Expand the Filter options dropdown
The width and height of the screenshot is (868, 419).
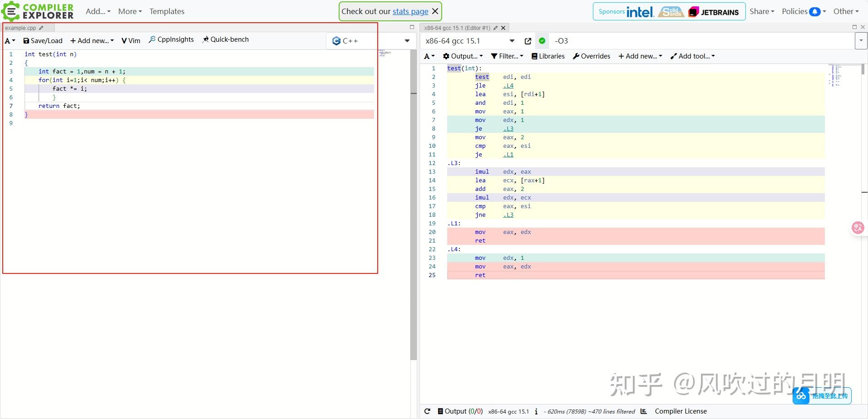[x=507, y=56]
